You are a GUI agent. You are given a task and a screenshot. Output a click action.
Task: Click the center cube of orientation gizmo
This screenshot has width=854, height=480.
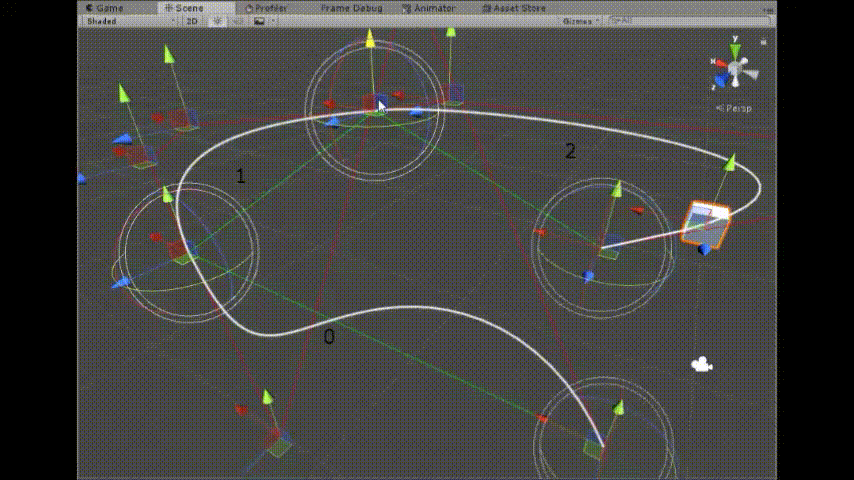click(735, 69)
